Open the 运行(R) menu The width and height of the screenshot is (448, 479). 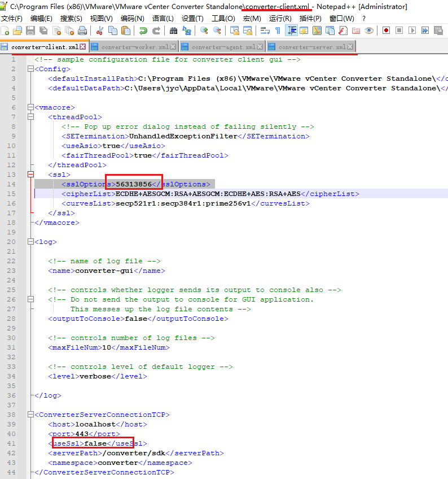(x=280, y=19)
